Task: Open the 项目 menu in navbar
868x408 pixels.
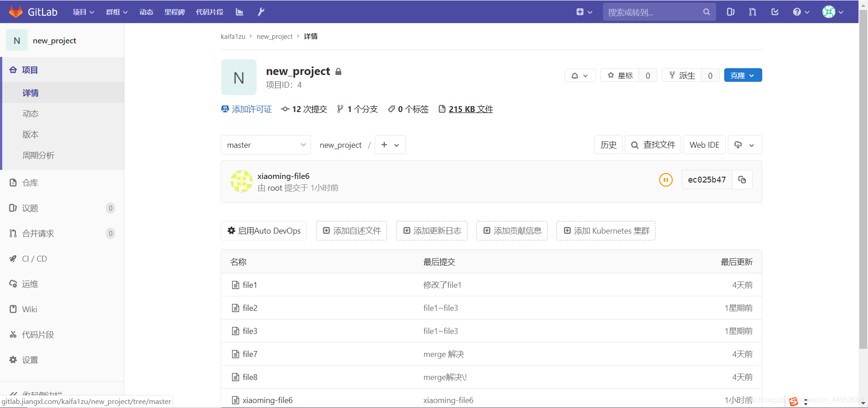Action: [x=84, y=12]
